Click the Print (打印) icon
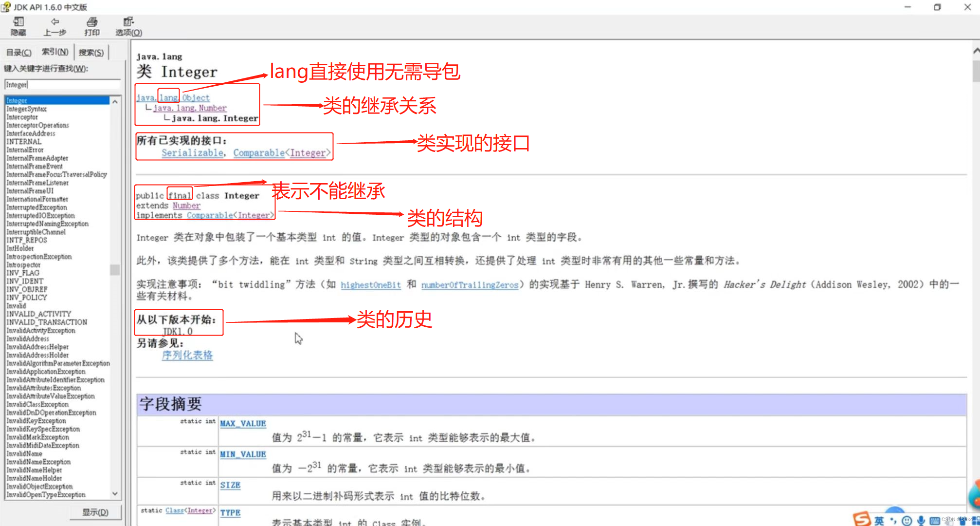 [x=92, y=22]
